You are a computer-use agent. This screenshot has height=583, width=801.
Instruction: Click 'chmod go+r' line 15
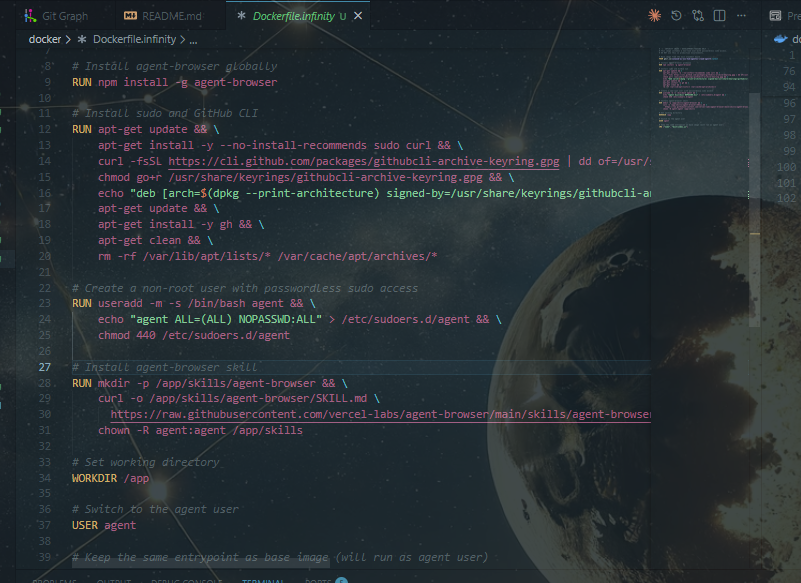point(306,177)
